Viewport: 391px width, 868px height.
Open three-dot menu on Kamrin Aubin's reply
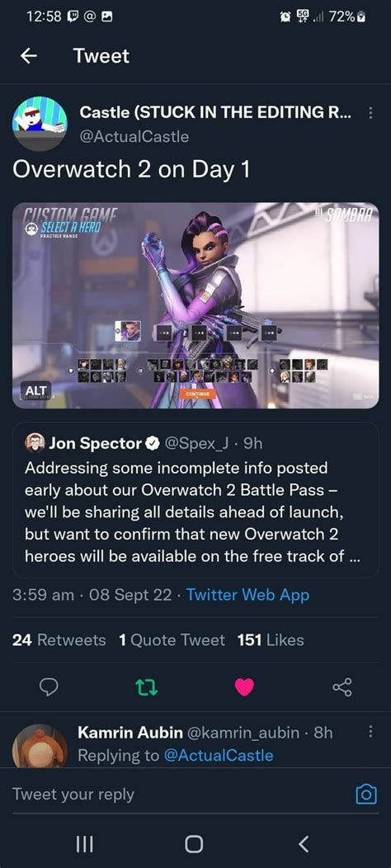coord(370,732)
